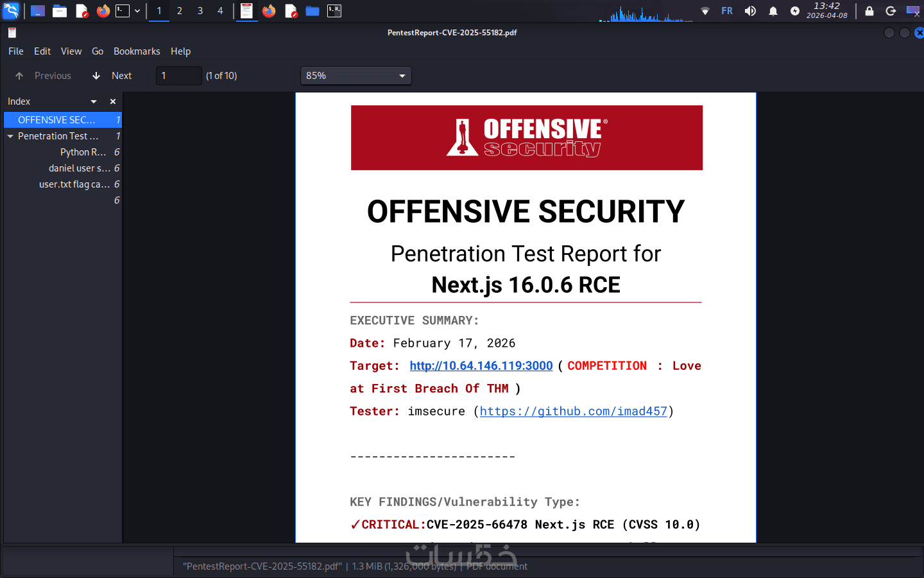
Task: Open the volume control icon
Action: point(750,11)
